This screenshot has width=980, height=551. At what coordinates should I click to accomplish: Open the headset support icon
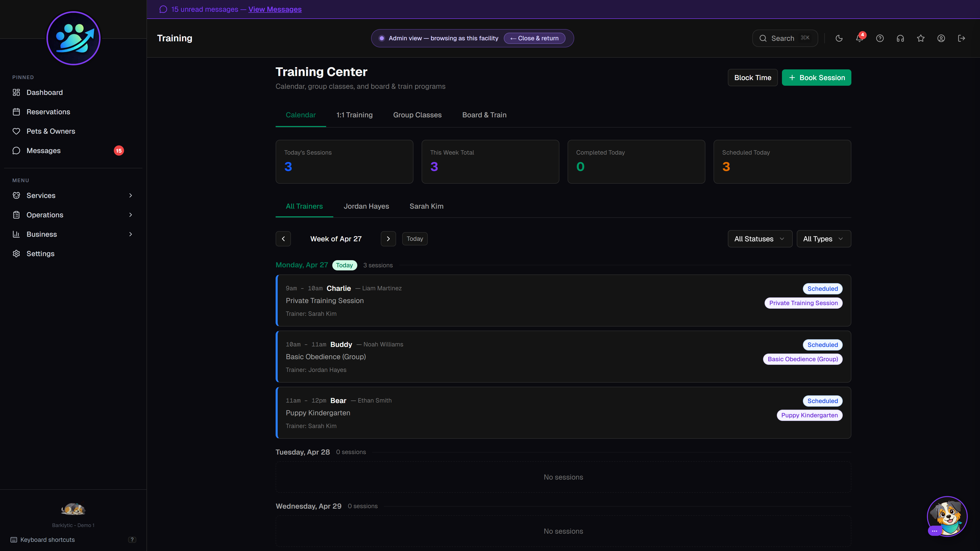tap(900, 39)
